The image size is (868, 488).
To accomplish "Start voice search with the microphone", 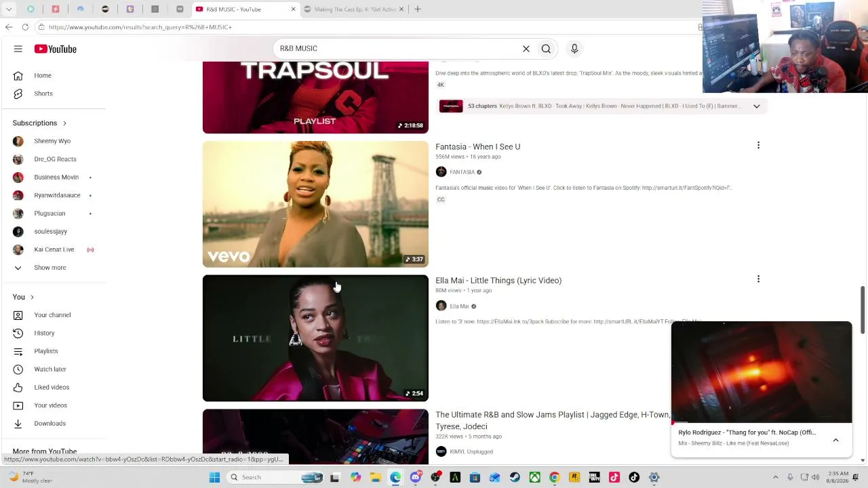I will 574,49.
